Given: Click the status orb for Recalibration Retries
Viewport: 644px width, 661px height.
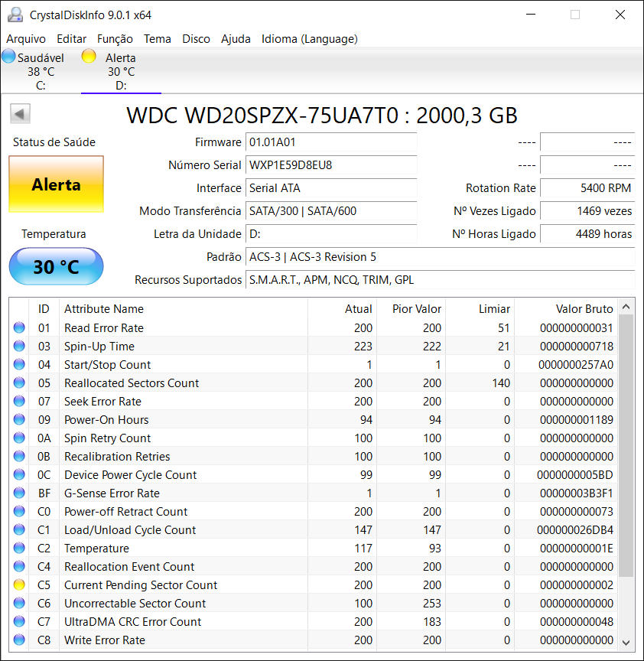Looking at the screenshot, I should point(19,456).
